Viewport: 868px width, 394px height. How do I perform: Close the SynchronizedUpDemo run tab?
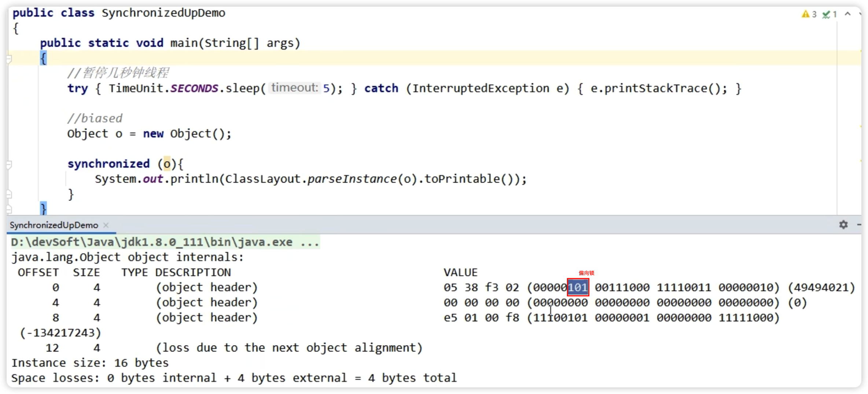106,225
